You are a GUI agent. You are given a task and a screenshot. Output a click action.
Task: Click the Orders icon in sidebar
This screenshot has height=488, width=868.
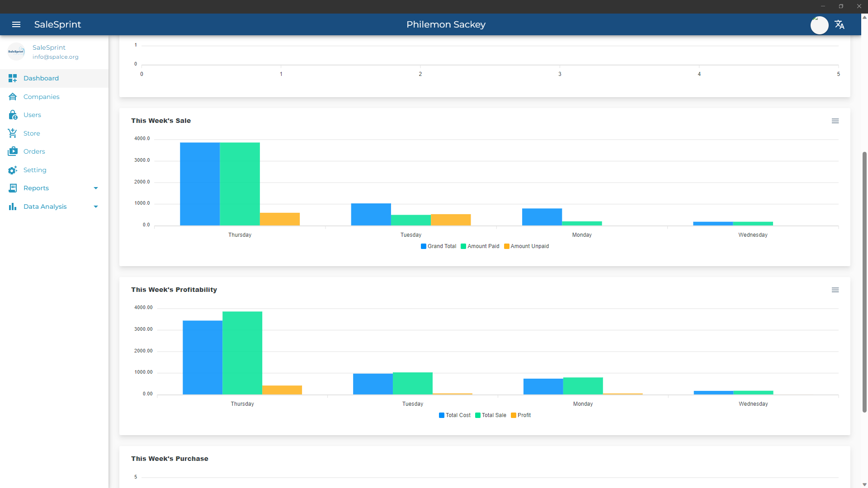point(13,151)
